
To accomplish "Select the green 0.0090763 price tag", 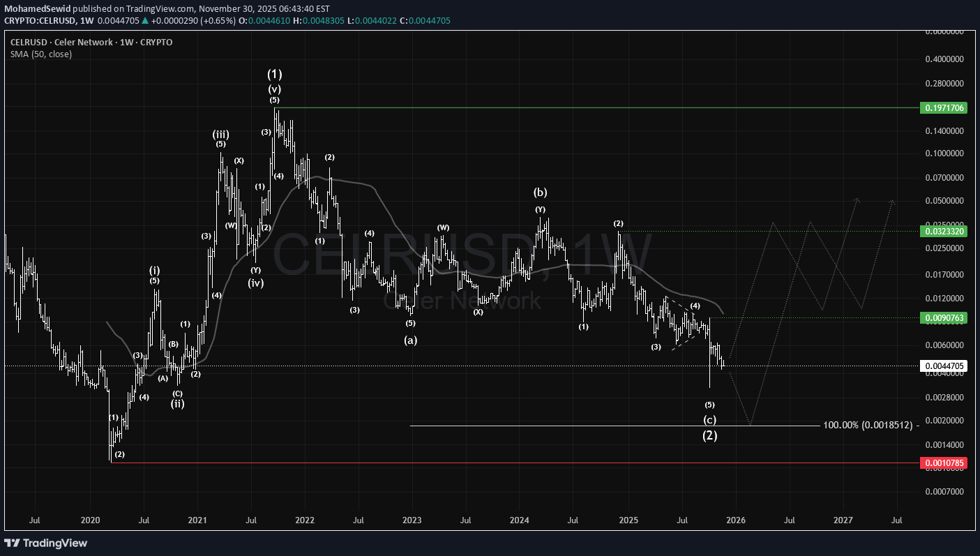I will coord(945,317).
